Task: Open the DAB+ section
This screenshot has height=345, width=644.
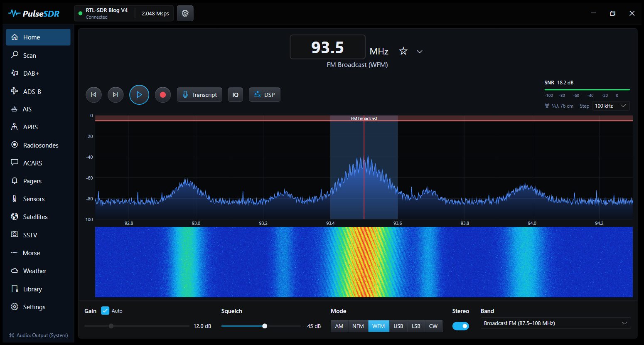Action: coord(38,73)
